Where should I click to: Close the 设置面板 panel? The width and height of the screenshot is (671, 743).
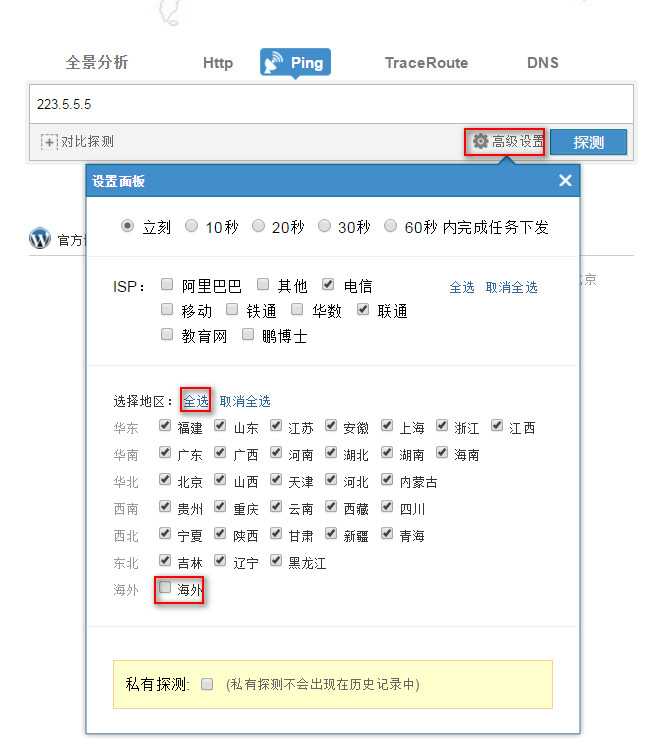pos(565,181)
